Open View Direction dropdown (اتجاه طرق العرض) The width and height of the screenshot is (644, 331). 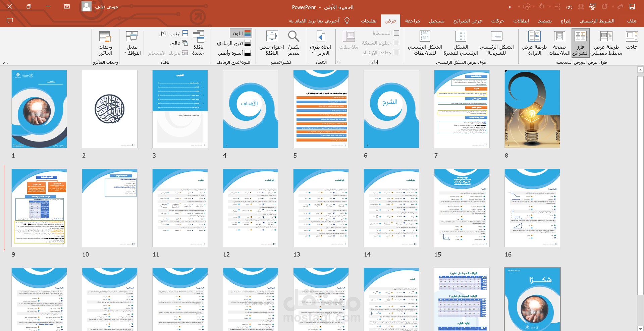[320, 43]
